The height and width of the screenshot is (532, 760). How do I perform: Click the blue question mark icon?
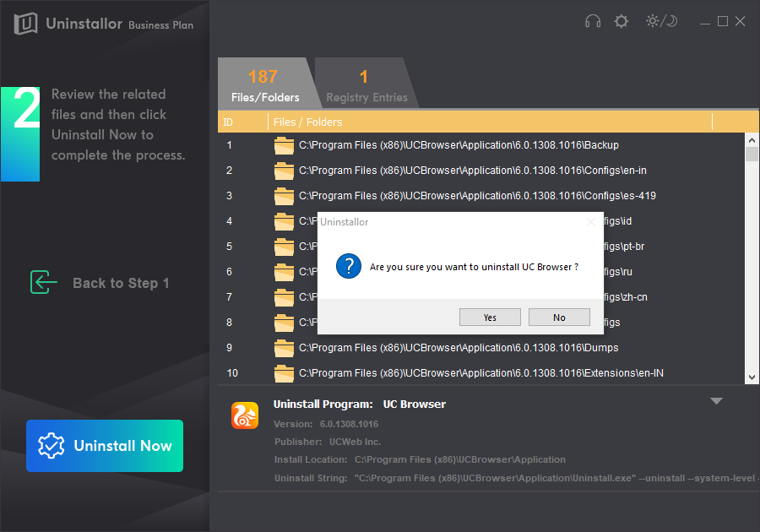(349, 266)
